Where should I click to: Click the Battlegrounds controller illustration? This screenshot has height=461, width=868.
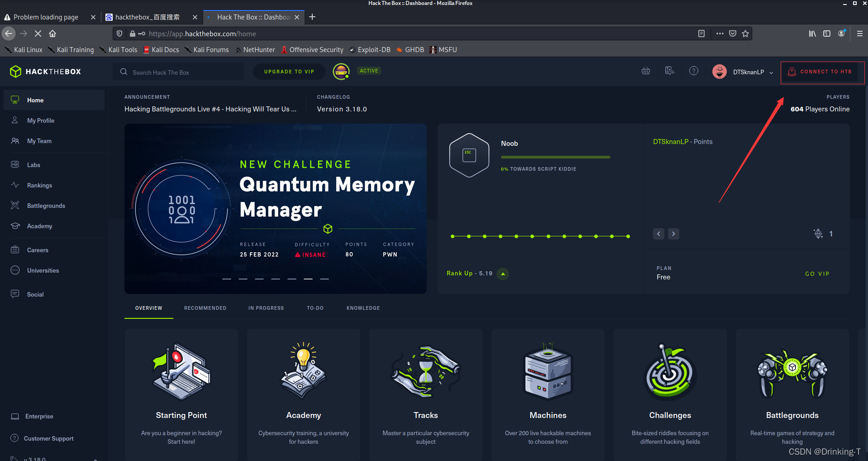(x=792, y=373)
